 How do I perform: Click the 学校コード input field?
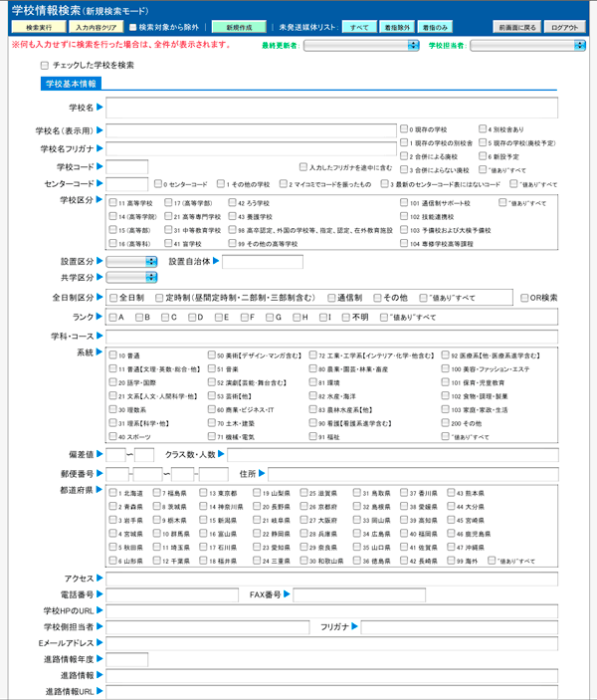click(x=126, y=167)
